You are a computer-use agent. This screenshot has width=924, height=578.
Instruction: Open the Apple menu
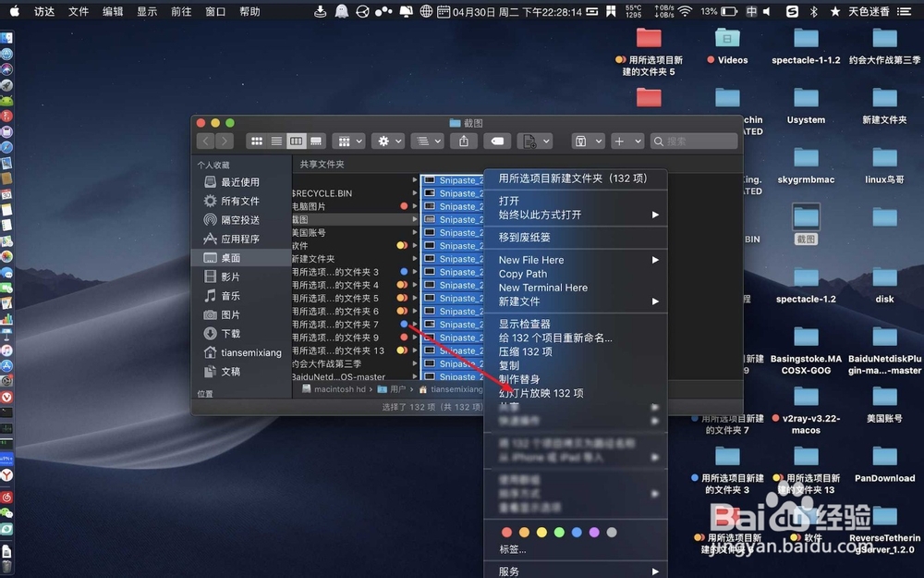point(14,11)
